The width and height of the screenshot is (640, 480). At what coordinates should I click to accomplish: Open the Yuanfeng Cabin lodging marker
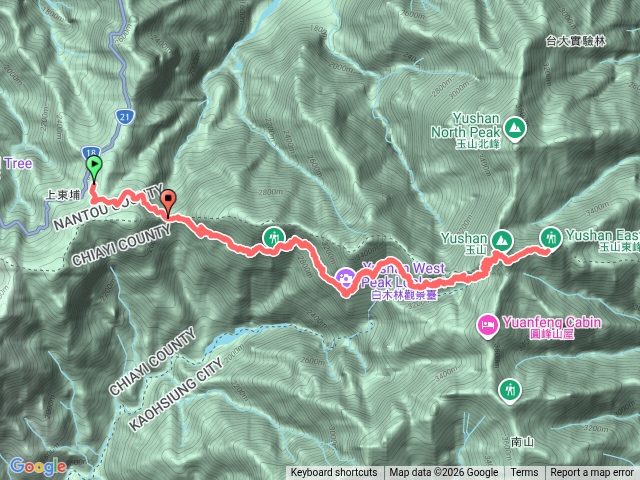pos(488,325)
